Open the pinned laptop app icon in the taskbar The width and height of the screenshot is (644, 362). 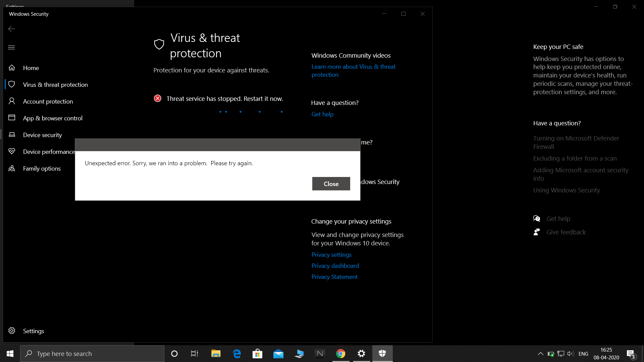pos(299,354)
